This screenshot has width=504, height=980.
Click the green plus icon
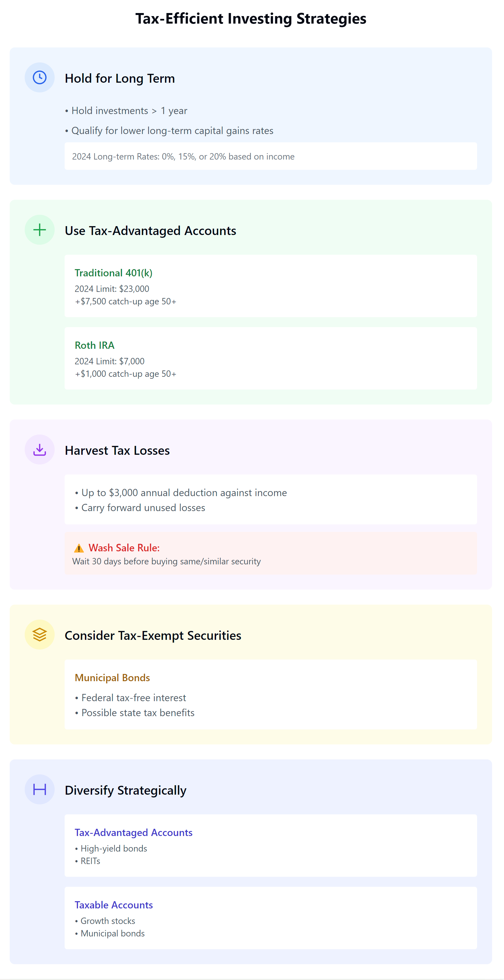(40, 230)
